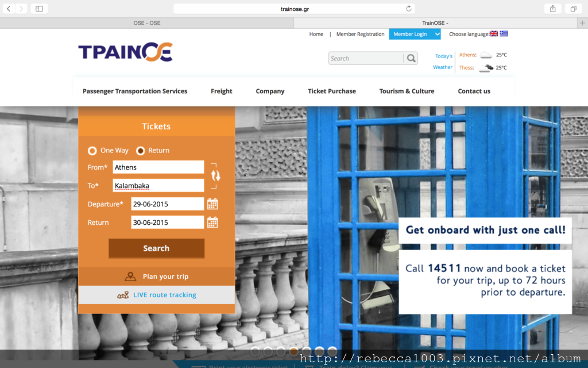Click the "Choose language:" label

point(469,34)
